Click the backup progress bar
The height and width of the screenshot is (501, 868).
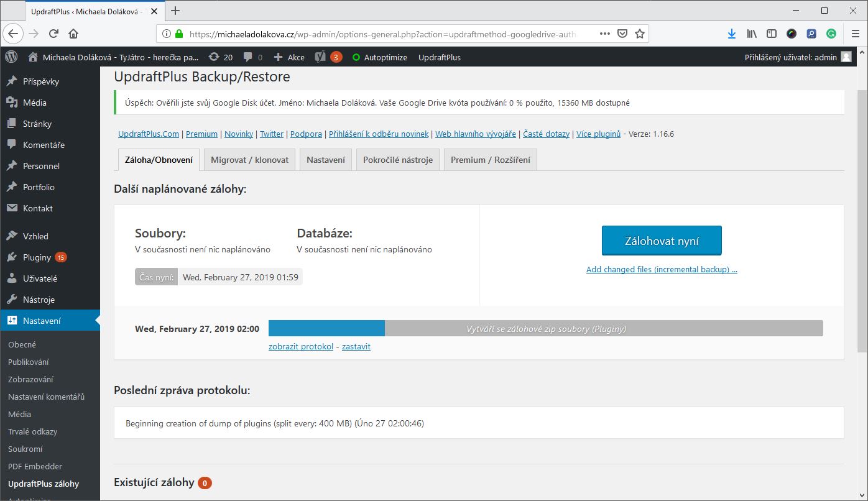pyautogui.click(x=545, y=329)
